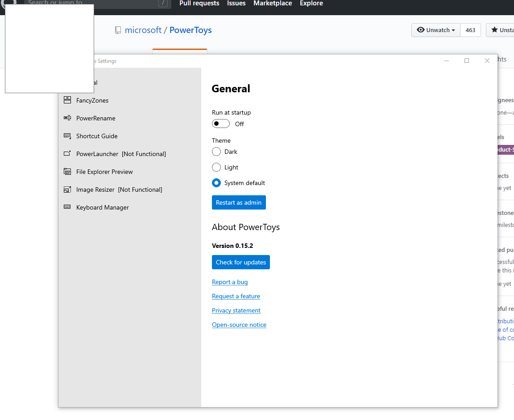The height and width of the screenshot is (420, 514).
Task: Open File Explorer Preview settings
Action: click(130, 172)
